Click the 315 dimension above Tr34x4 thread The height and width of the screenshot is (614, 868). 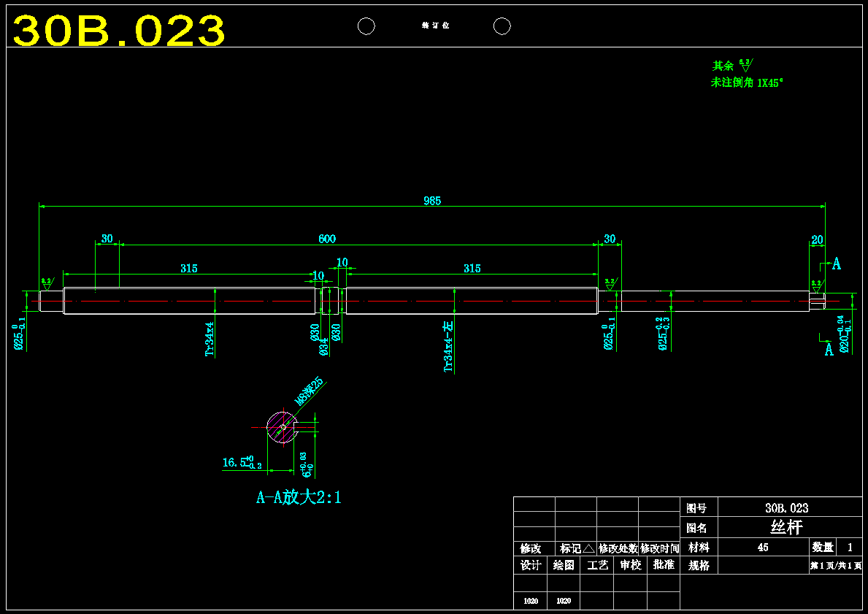tap(189, 269)
